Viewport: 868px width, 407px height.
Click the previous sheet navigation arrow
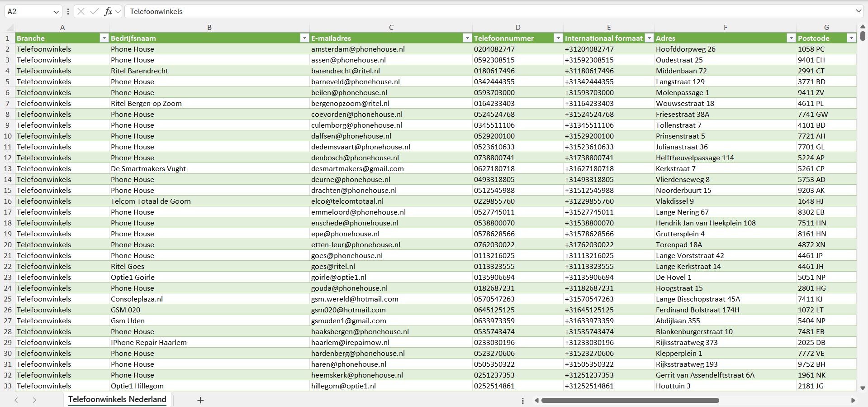16,400
